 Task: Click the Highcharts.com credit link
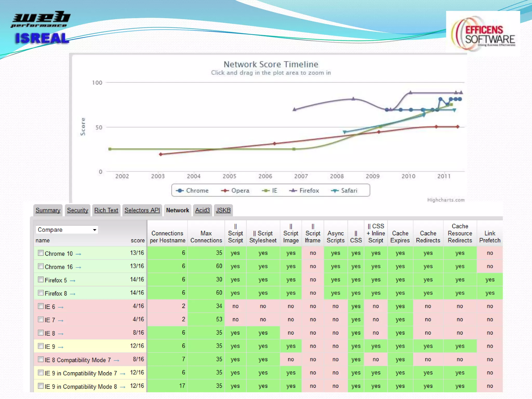pyautogui.click(x=446, y=200)
